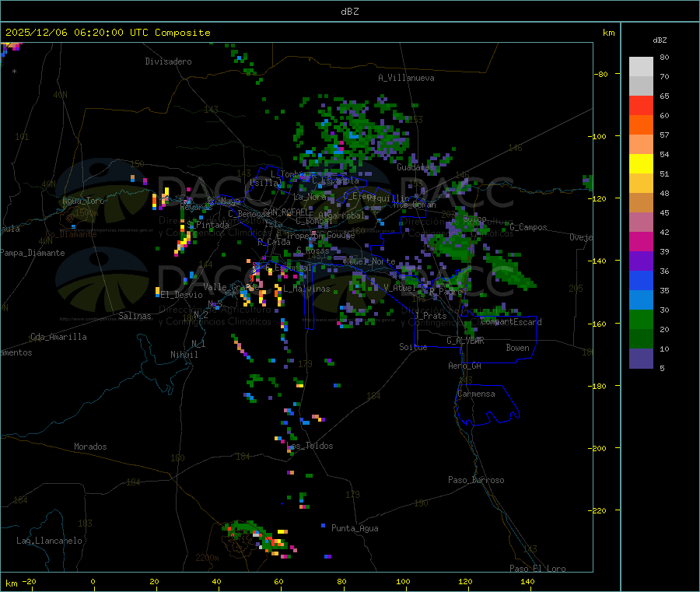The image size is (700, 592).
Task: Click the 2025/12/06 06:20:00 UTC Composite timestamp
Action: click(108, 33)
